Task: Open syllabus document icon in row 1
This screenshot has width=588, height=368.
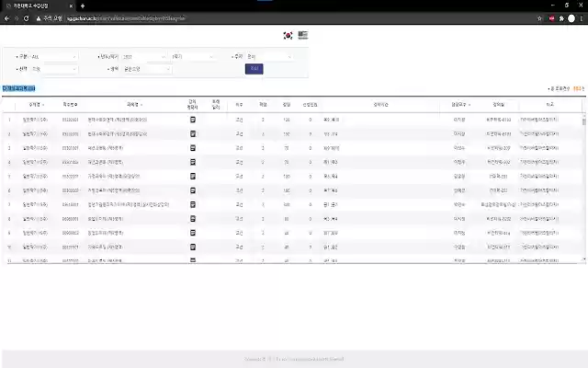Action: pyautogui.click(x=192, y=120)
